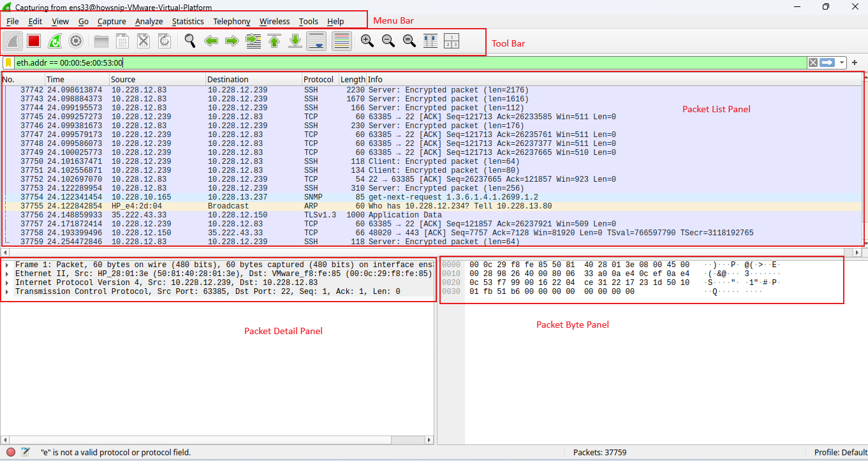Image resolution: width=868 pixels, height=461 pixels.
Task: Restart the current capture
Action: coord(55,41)
